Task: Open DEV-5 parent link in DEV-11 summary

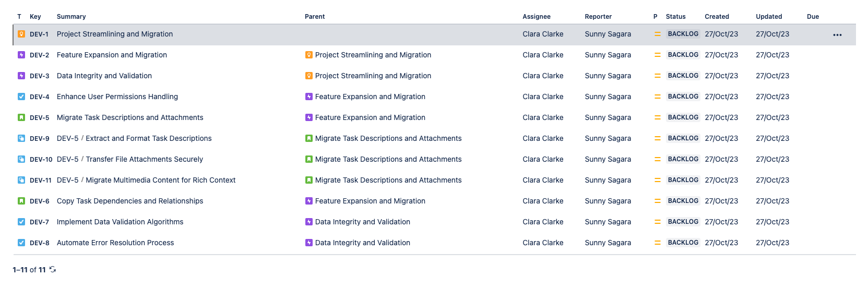Action: [67, 180]
